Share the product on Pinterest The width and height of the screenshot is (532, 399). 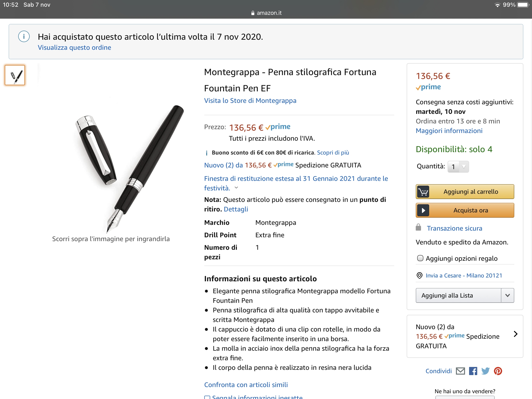coord(498,371)
